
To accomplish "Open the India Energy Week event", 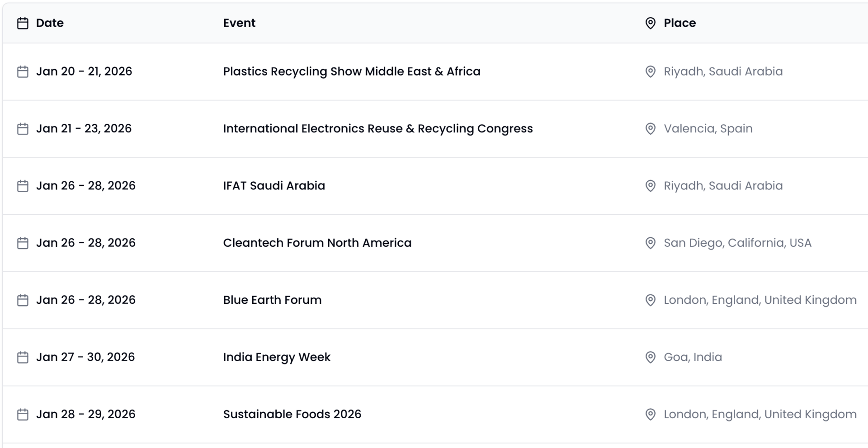I will point(277,357).
